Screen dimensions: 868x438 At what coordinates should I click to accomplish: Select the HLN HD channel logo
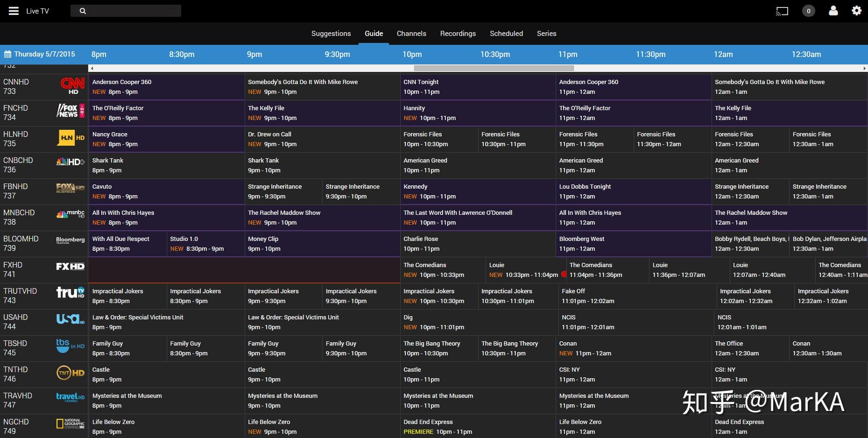click(71, 138)
